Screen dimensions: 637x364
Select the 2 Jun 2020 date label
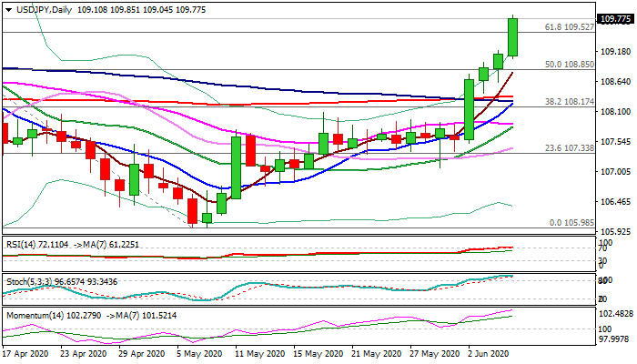pyautogui.click(x=488, y=354)
